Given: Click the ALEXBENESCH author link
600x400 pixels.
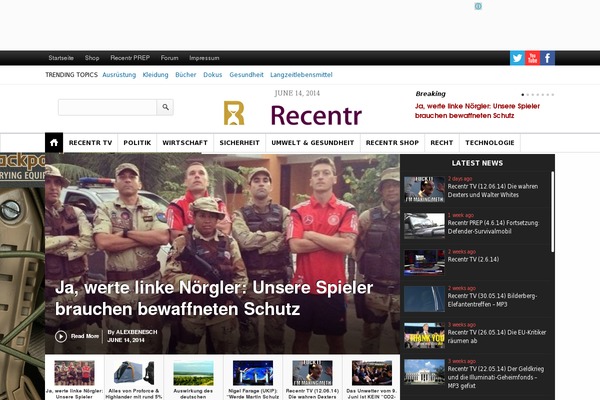Looking at the screenshot, I should coord(136,332).
